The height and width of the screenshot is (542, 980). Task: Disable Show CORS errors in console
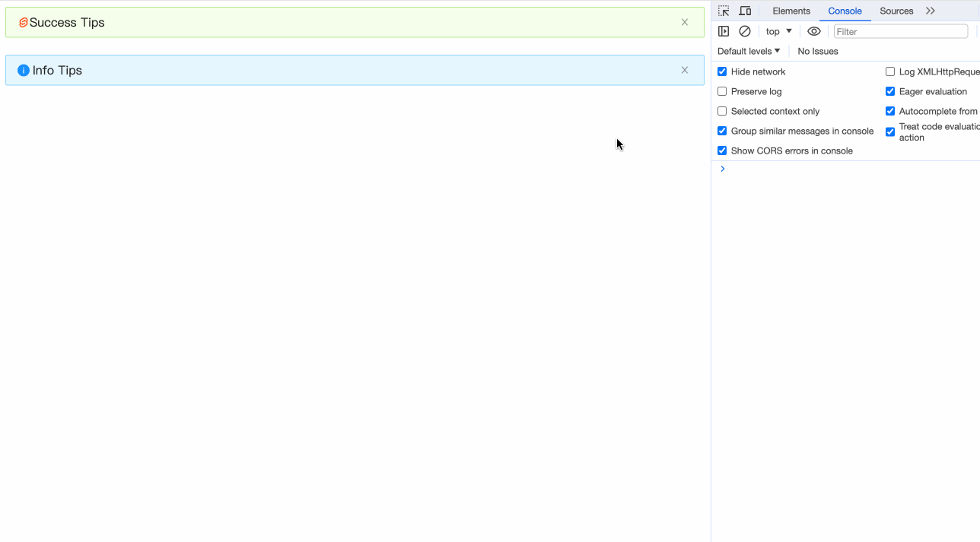pos(722,151)
